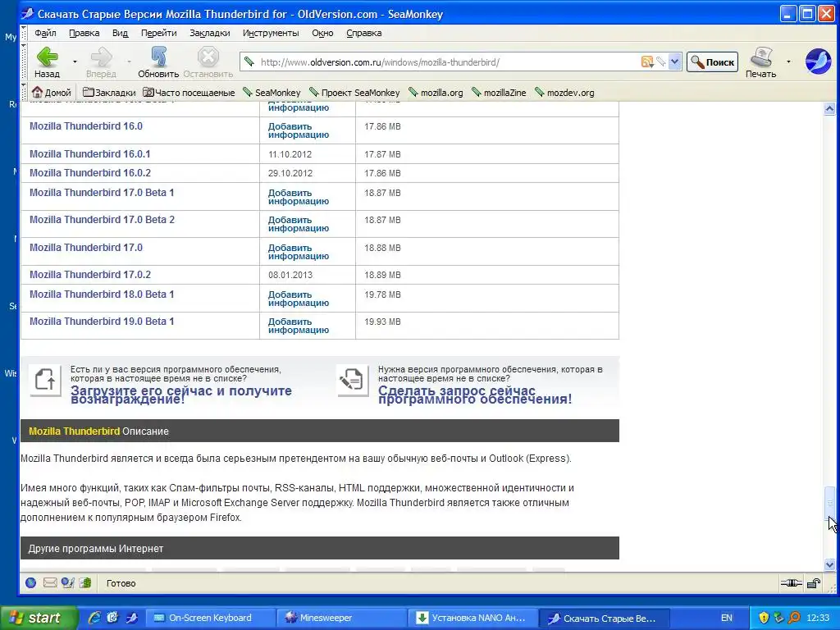The height and width of the screenshot is (630, 840).
Task: Open RSS feed icon in address bar
Action: pyautogui.click(x=646, y=62)
